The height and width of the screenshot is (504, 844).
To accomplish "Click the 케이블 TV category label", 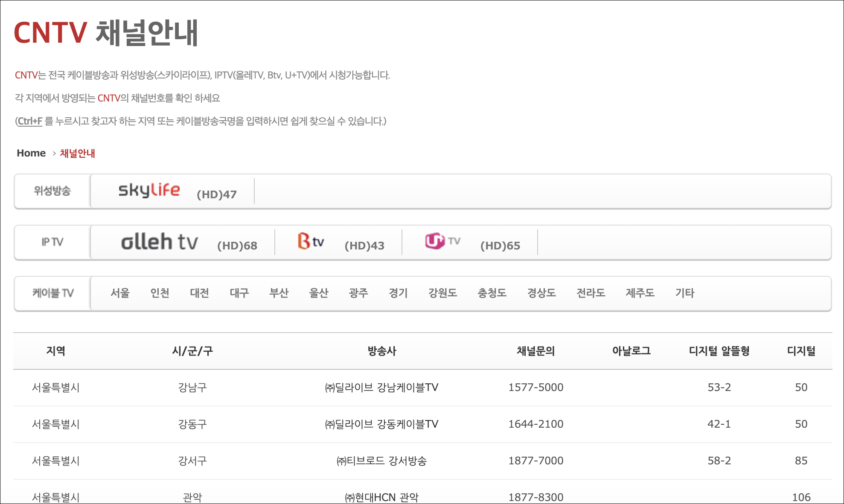I will pos(53,293).
